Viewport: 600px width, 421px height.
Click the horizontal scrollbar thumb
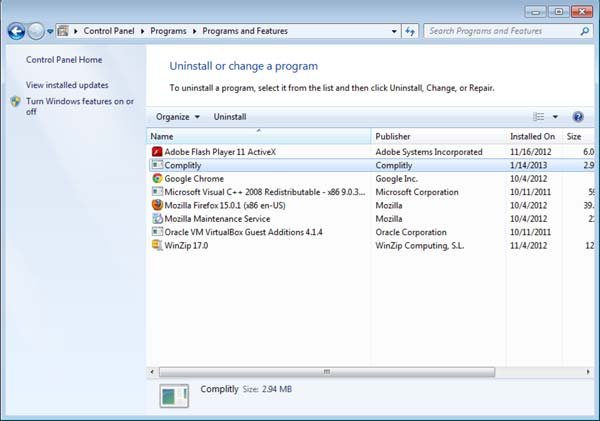click(327, 372)
